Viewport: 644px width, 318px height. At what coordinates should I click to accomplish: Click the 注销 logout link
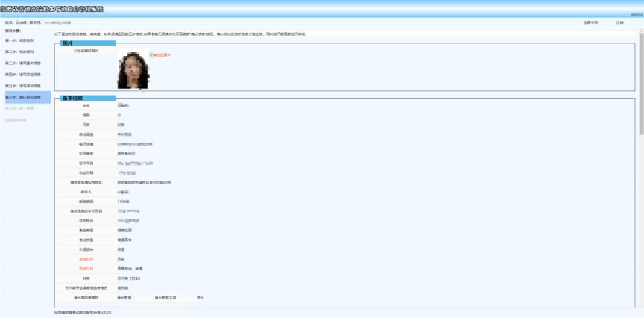[620, 22]
